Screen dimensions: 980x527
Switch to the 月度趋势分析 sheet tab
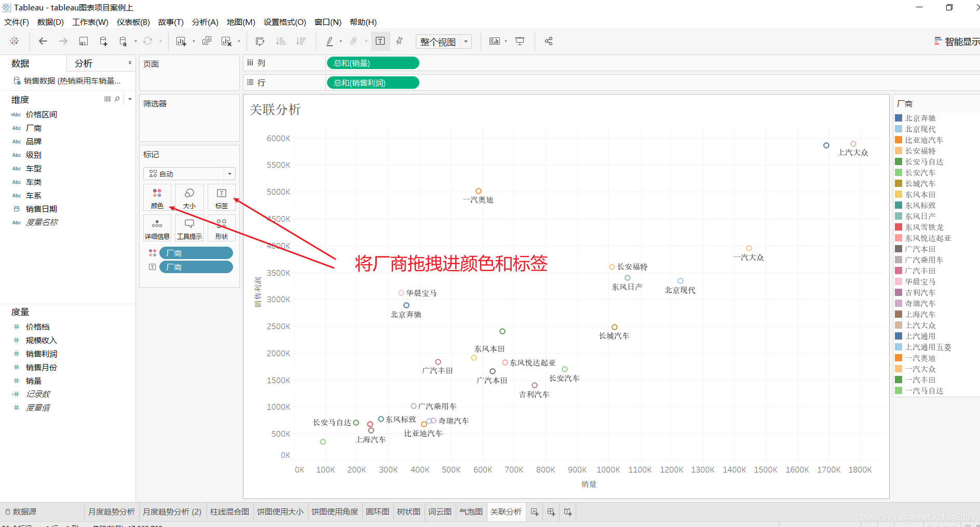(x=112, y=511)
